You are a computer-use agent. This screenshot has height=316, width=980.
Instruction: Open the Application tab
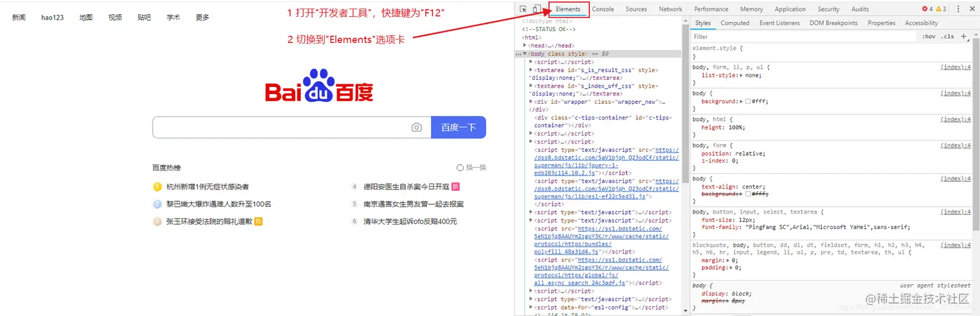point(790,9)
